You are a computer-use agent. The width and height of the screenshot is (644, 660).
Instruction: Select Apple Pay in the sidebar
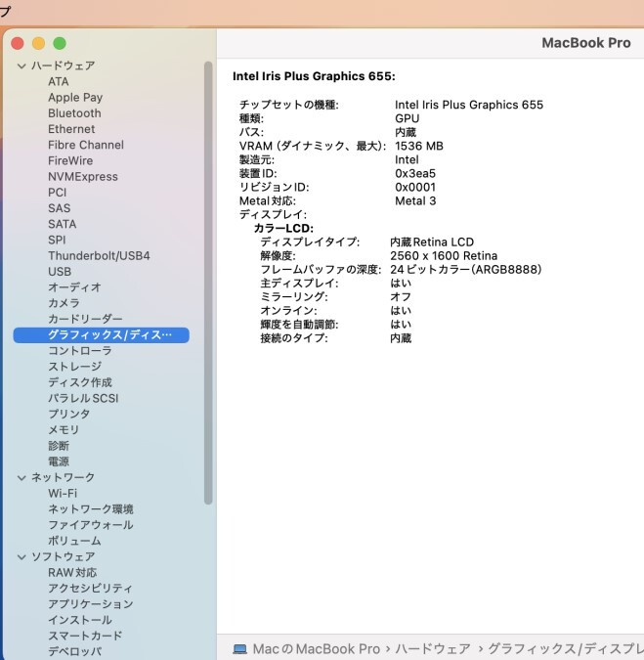tap(75, 97)
